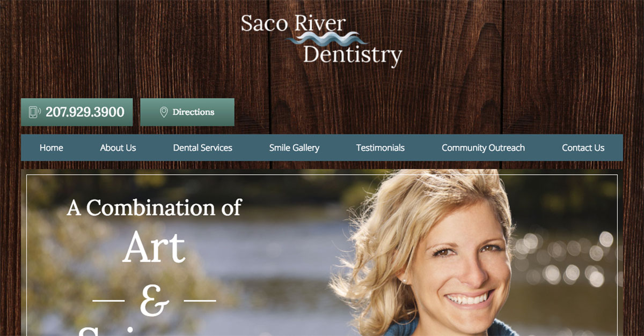Go to the Home menu item
Viewport: 644px width, 336px height.
point(52,148)
